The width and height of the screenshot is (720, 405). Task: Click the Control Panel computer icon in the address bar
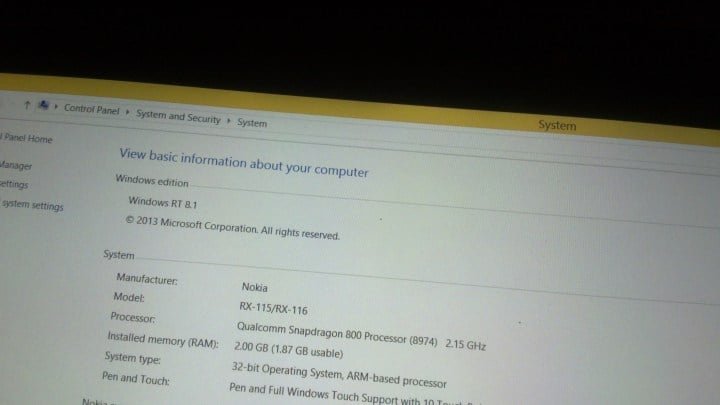pyautogui.click(x=44, y=106)
